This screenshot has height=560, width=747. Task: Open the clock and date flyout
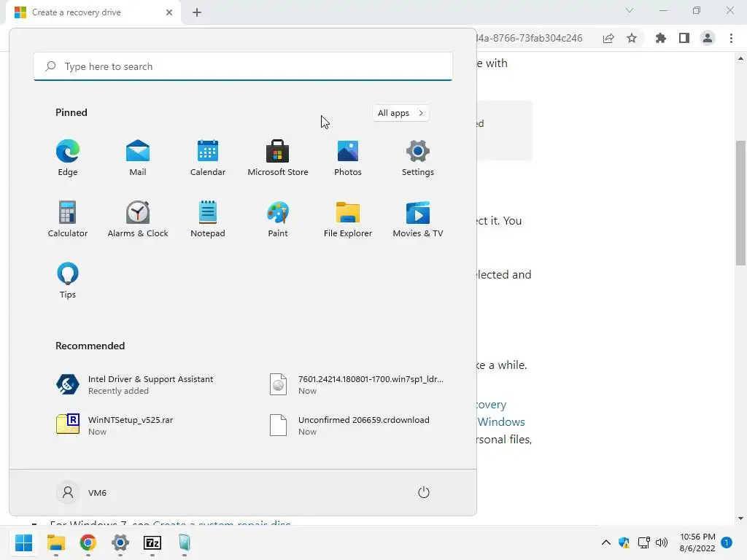697,542
